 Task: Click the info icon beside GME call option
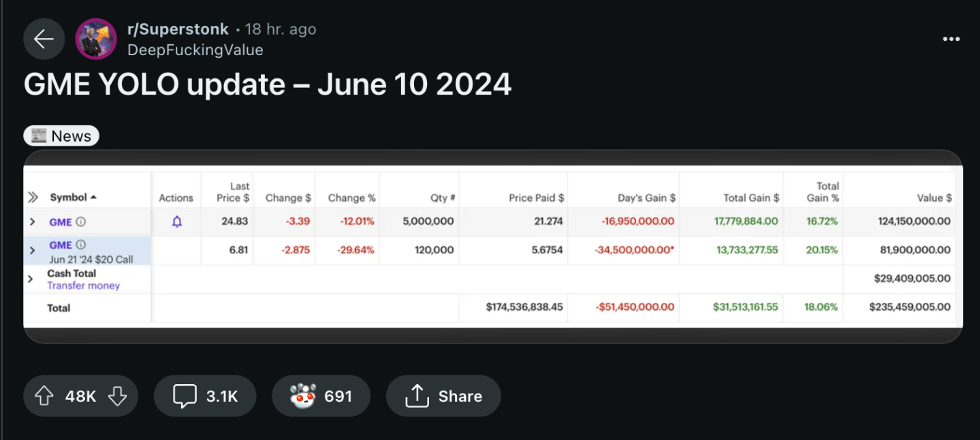[80, 245]
